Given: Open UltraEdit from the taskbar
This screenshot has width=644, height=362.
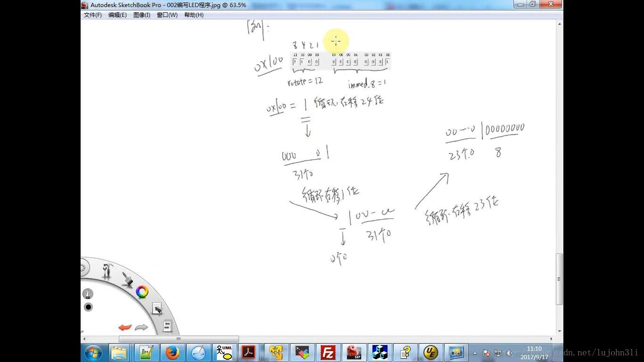Looking at the screenshot, I should tap(430, 353).
